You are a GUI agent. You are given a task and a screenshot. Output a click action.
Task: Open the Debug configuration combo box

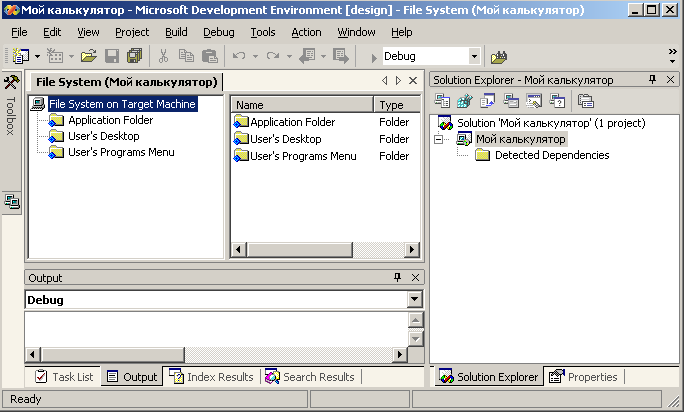[x=474, y=56]
